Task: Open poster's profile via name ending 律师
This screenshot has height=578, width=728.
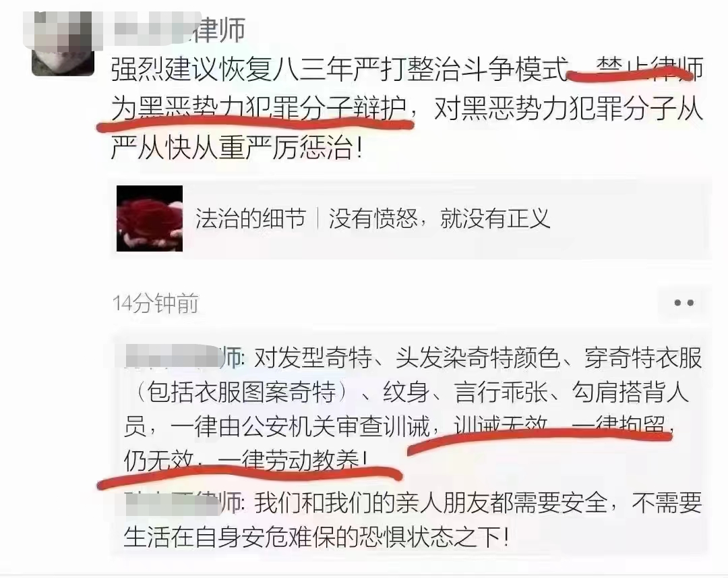Action: pyautogui.click(x=178, y=30)
